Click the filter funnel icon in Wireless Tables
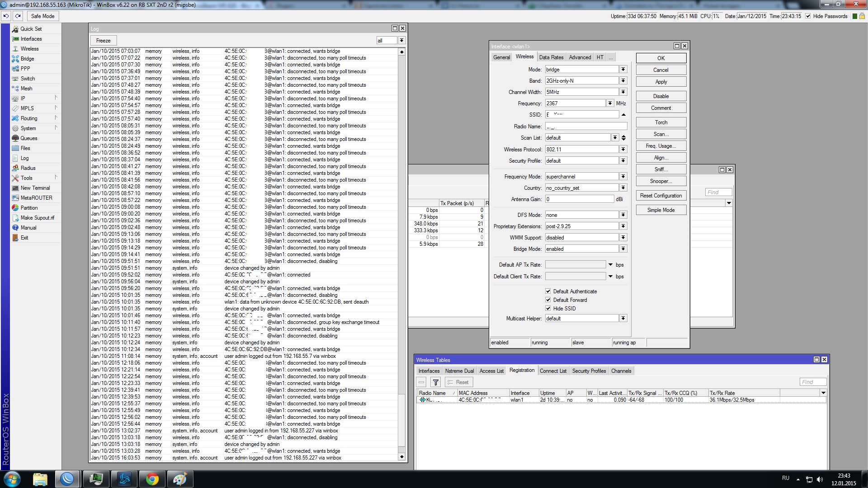The height and width of the screenshot is (488, 868). pyautogui.click(x=435, y=382)
